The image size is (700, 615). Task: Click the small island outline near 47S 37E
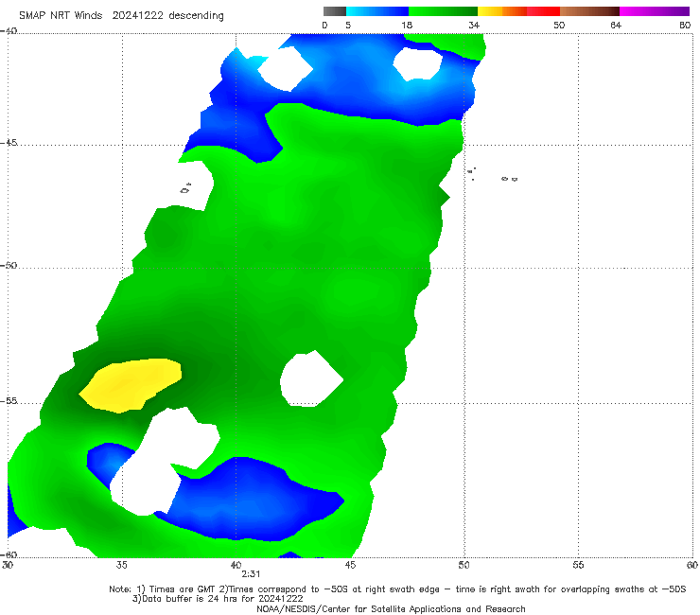tap(185, 188)
